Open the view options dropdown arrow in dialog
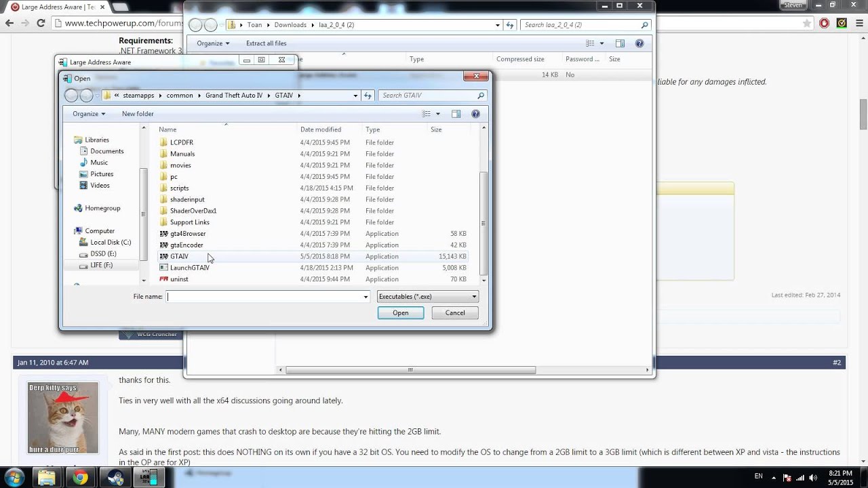This screenshot has height=488, width=868. click(x=438, y=114)
